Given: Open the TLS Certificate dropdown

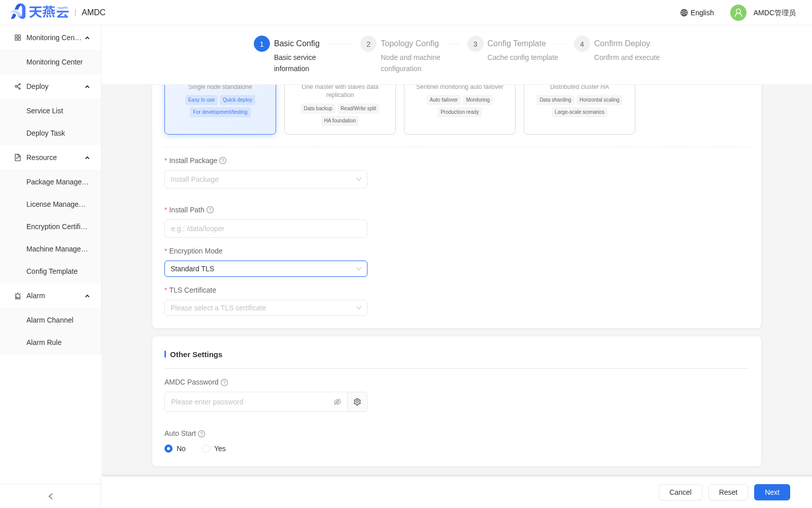Looking at the screenshot, I should 266,308.
